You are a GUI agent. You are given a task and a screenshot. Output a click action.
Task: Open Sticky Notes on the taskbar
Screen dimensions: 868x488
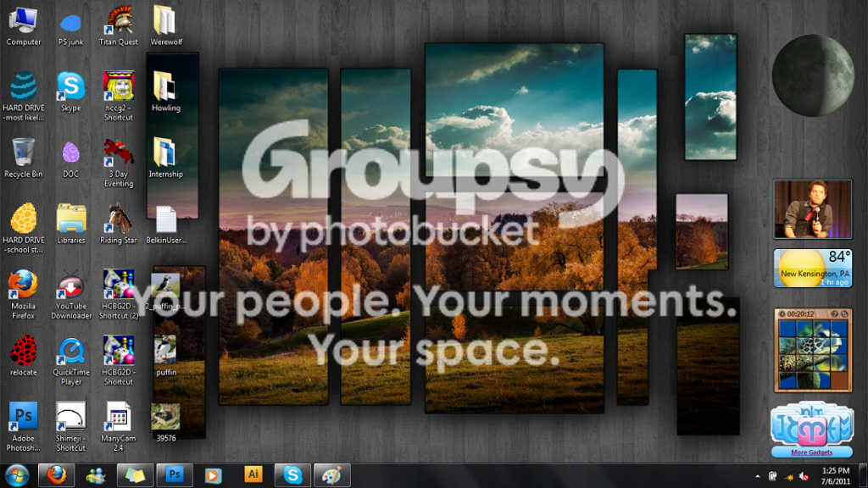click(x=135, y=475)
